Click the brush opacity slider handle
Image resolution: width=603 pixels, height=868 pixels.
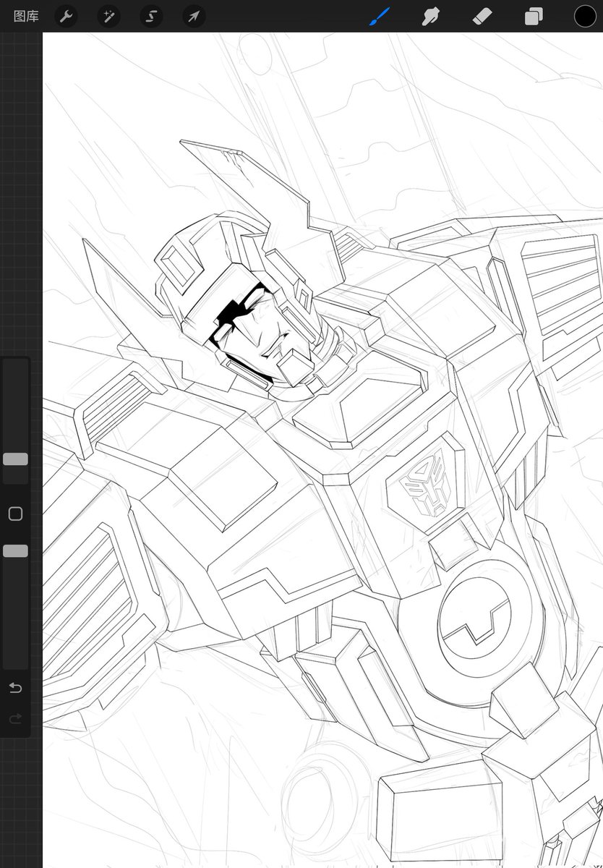15,551
